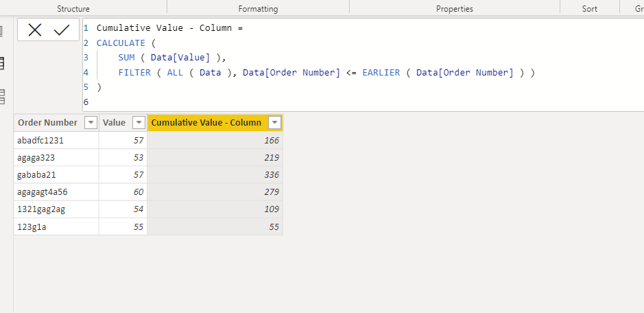Select Value cell 60
The image size is (644, 313).
[123, 192]
